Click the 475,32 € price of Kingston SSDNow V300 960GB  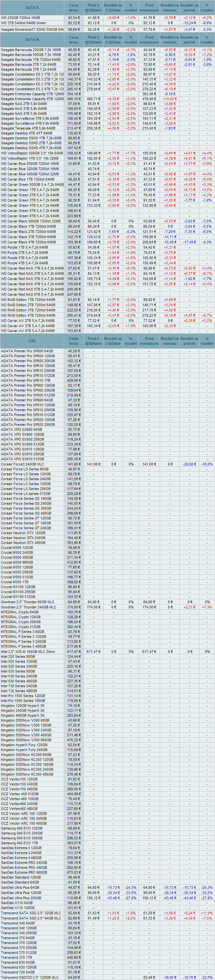74,740
